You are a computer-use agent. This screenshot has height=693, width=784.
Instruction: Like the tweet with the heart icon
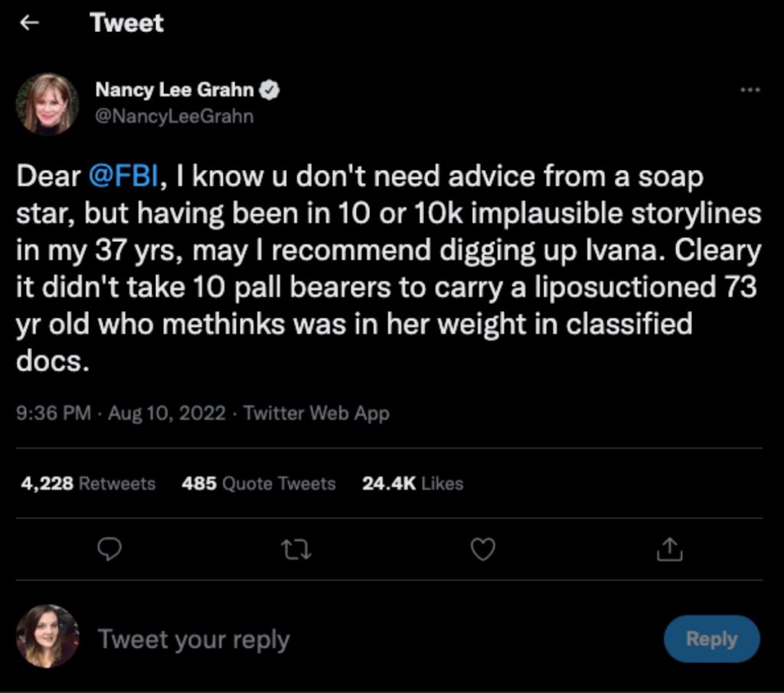pyautogui.click(x=482, y=548)
